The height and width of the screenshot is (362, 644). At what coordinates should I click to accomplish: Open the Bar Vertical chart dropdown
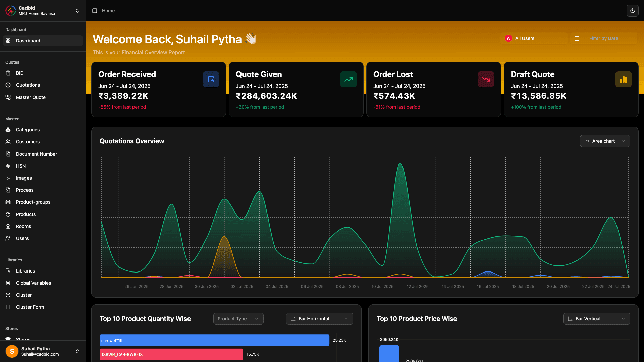click(x=596, y=319)
